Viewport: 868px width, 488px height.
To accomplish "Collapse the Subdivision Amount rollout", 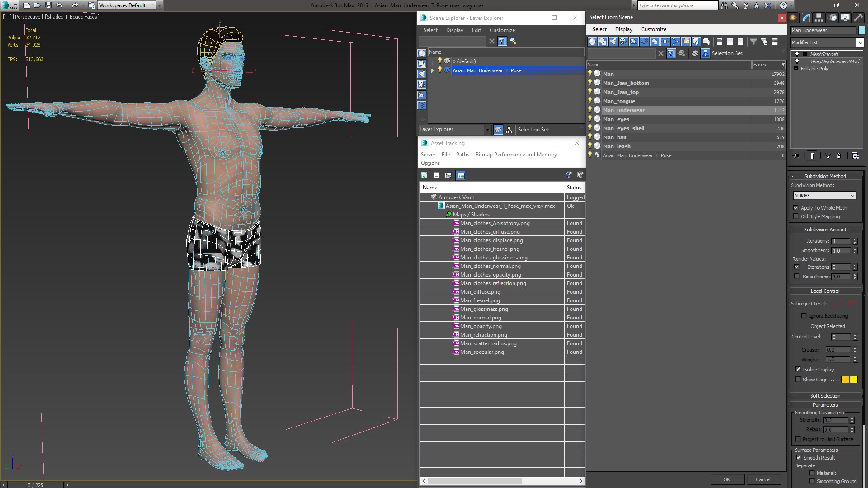I will 825,230.
